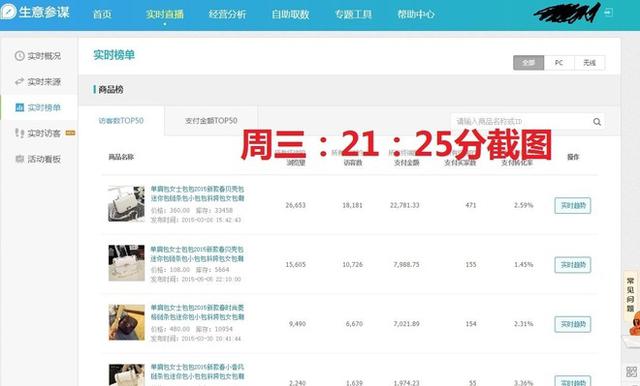Switch to 访客数TOP50 tab
Viewport: 640px width, 386px height.
(x=121, y=121)
